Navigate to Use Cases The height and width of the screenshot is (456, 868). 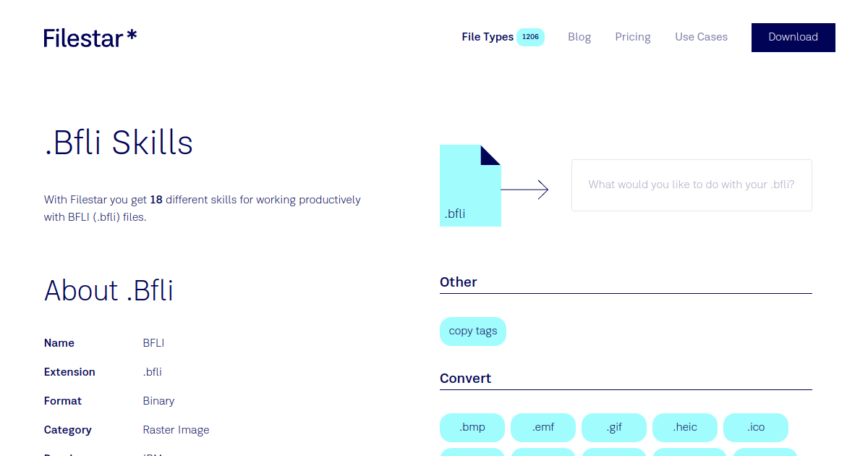coord(701,36)
